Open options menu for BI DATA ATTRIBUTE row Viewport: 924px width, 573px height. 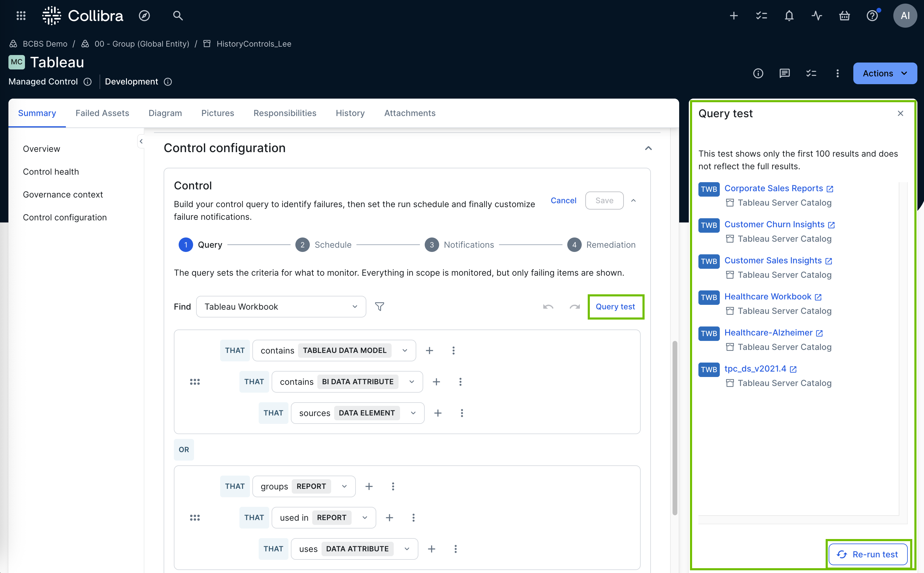click(460, 381)
